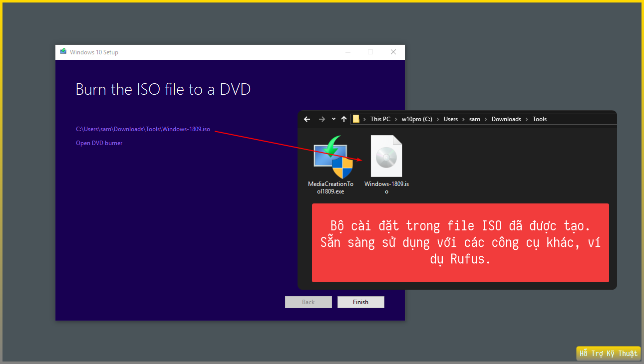Open the Windows-1809.iso path link

click(143, 129)
